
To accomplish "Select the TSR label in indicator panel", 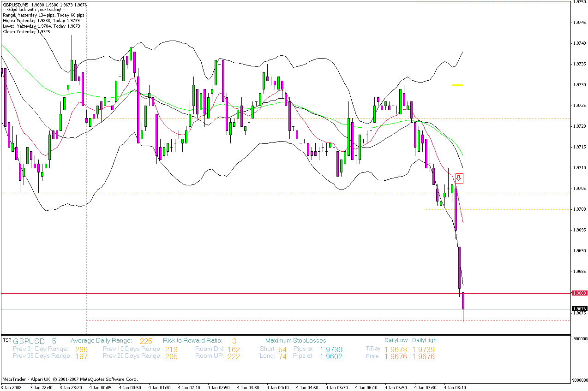I will (7, 340).
